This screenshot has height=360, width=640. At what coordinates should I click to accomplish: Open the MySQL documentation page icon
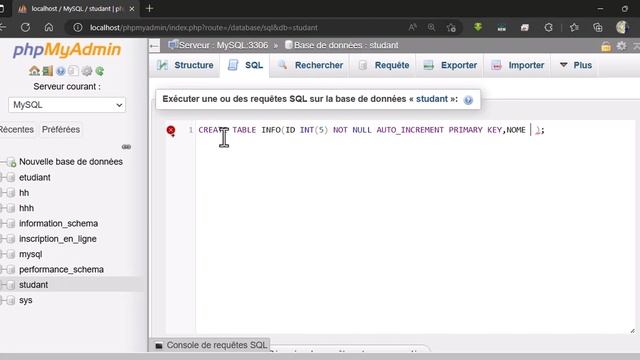[x=73, y=71]
